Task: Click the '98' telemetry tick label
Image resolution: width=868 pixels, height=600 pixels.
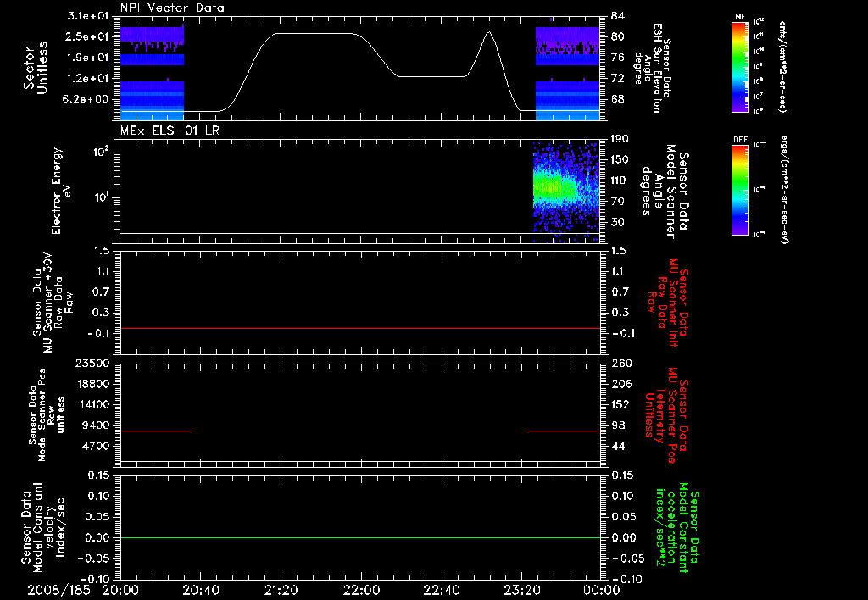Action: click(618, 425)
